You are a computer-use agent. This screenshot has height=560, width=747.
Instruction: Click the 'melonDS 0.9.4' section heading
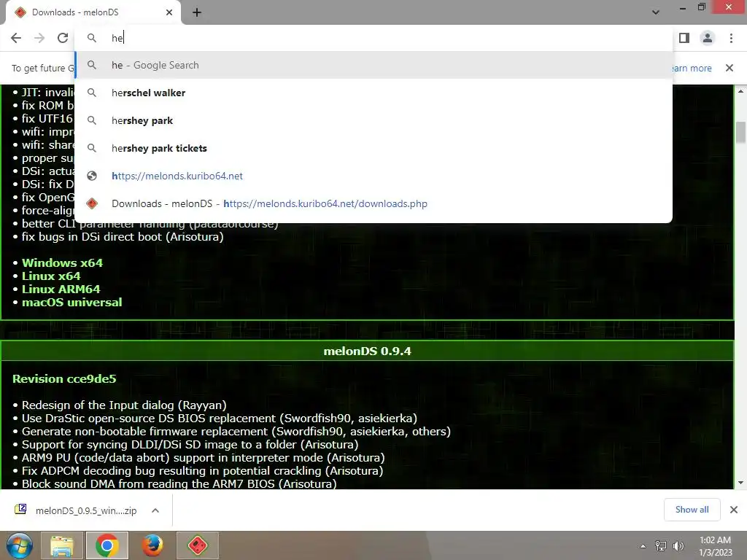point(368,351)
